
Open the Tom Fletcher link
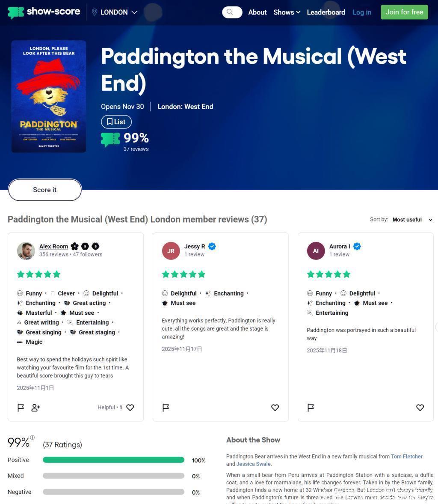[x=406, y=456]
